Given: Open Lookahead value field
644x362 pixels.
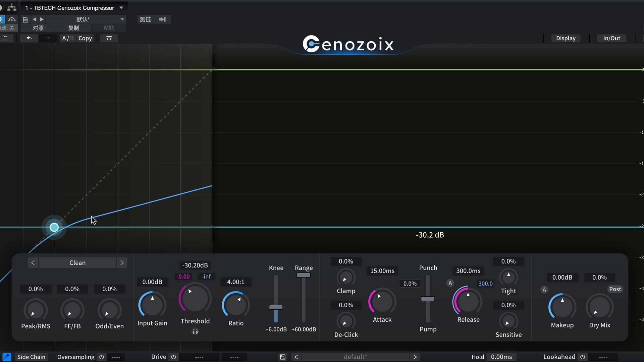Looking at the screenshot, I should coord(603,357).
